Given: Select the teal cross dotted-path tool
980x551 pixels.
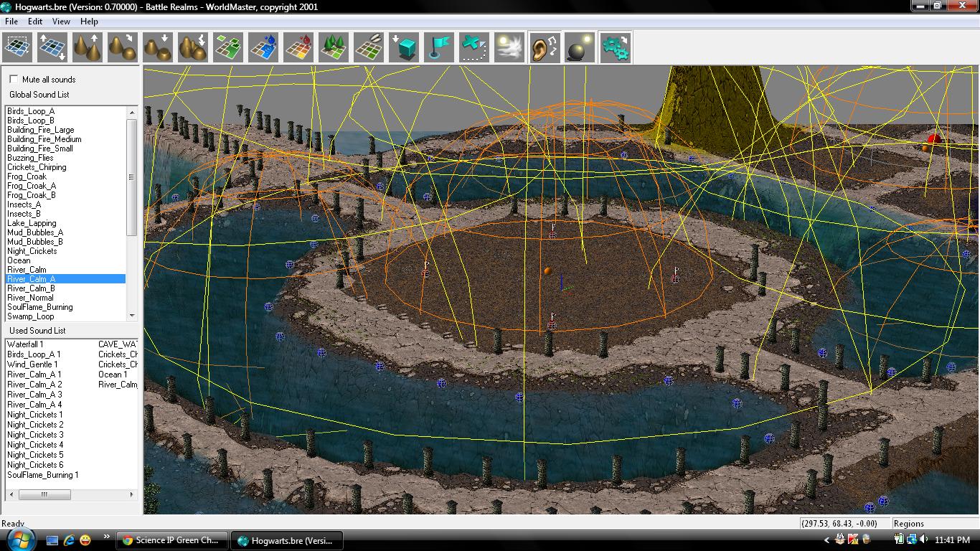Looking at the screenshot, I should click(474, 47).
